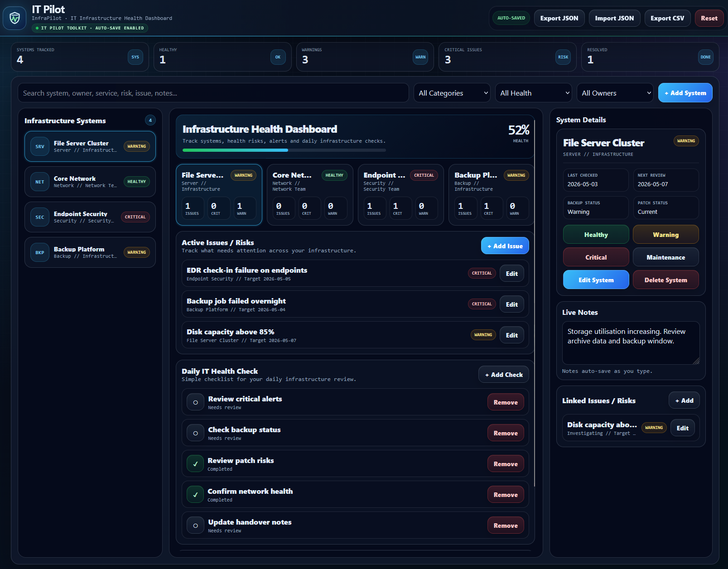Click Export JSON button
The width and height of the screenshot is (728, 569).
coord(559,18)
